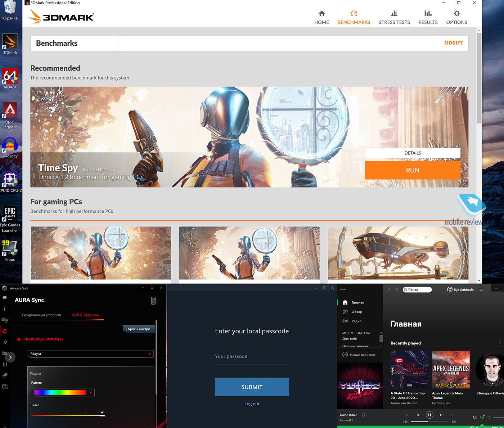Click the 3DMark window vertical scrollbar
Viewport: 504px width, 428px height.
[479, 78]
